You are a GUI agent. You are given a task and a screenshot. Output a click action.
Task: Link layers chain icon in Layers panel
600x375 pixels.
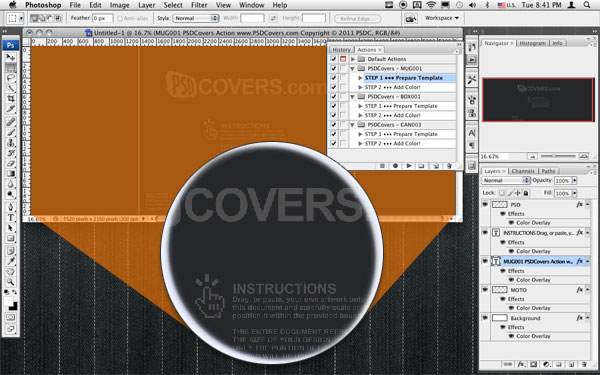pos(508,364)
